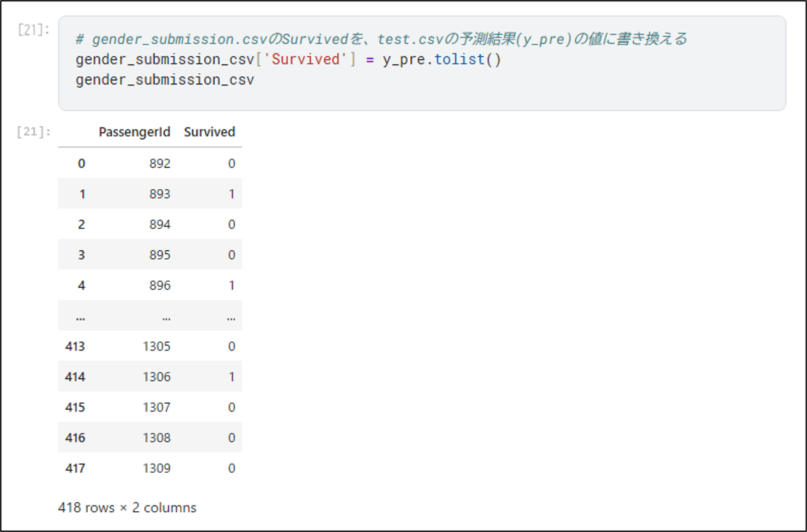This screenshot has width=807, height=532.
Task: Click Survived value in row 1309
Action: (232, 468)
